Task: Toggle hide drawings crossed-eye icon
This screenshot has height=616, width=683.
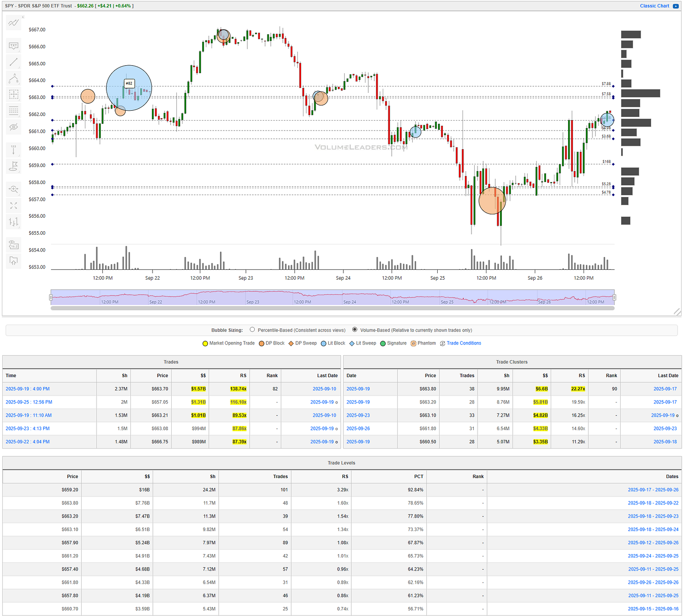Action: [x=14, y=127]
